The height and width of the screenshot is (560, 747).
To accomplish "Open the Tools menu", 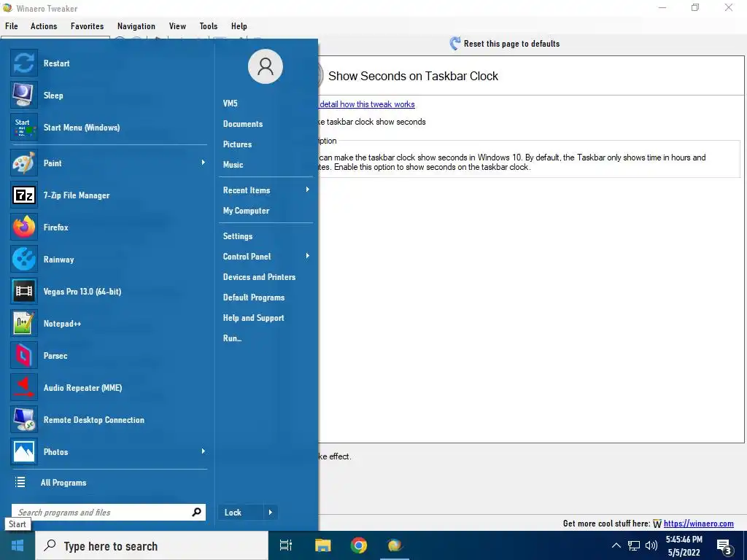I will click(x=208, y=26).
